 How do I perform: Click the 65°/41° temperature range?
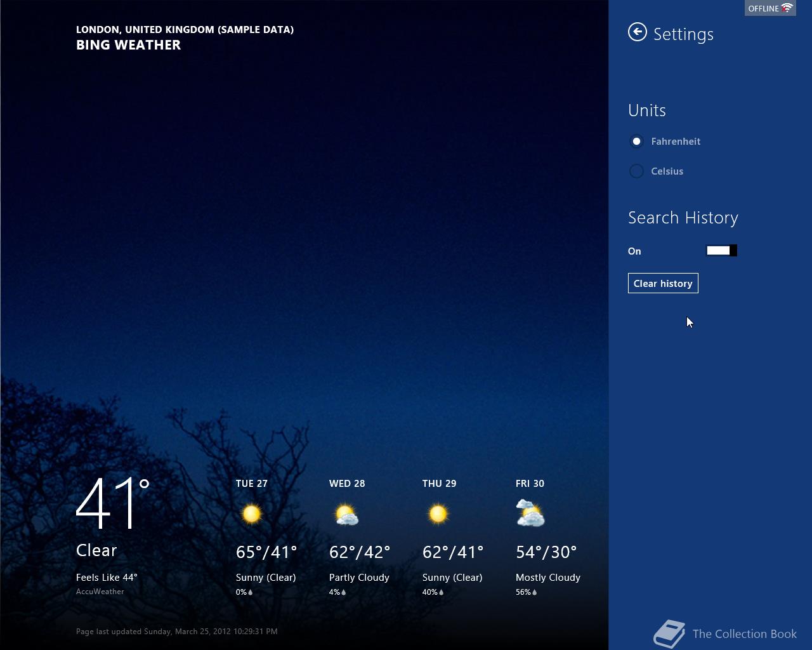pyautogui.click(x=266, y=552)
